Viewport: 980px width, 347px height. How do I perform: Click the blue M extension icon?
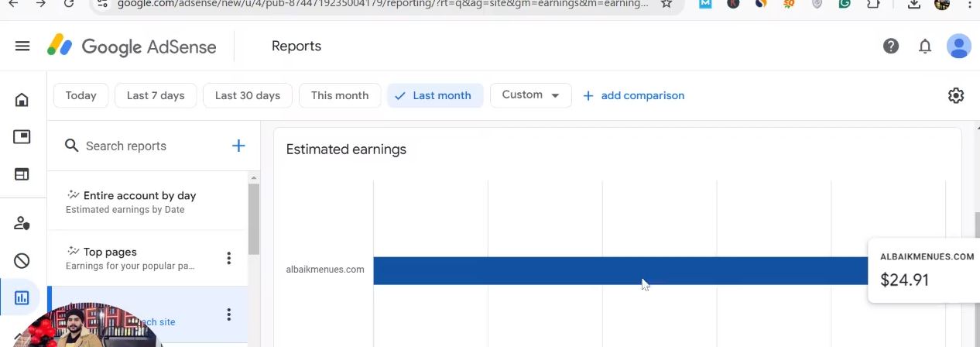click(705, 3)
